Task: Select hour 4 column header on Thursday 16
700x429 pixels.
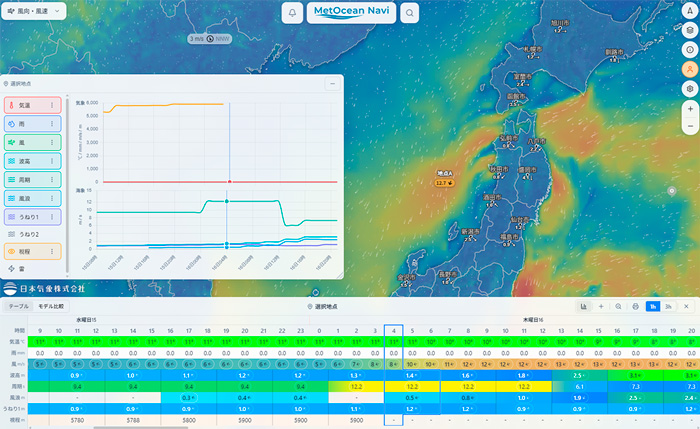Action: point(393,331)
